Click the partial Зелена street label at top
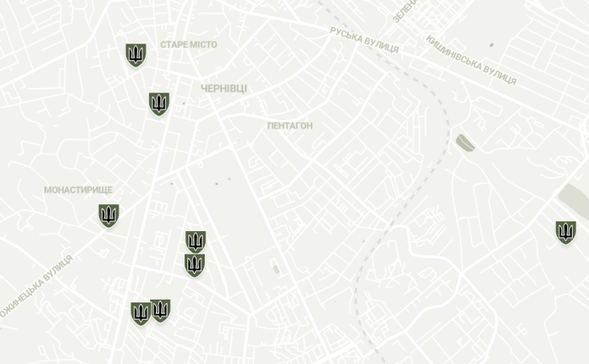This screenshot has width=589, height=364. click(404, 10)
